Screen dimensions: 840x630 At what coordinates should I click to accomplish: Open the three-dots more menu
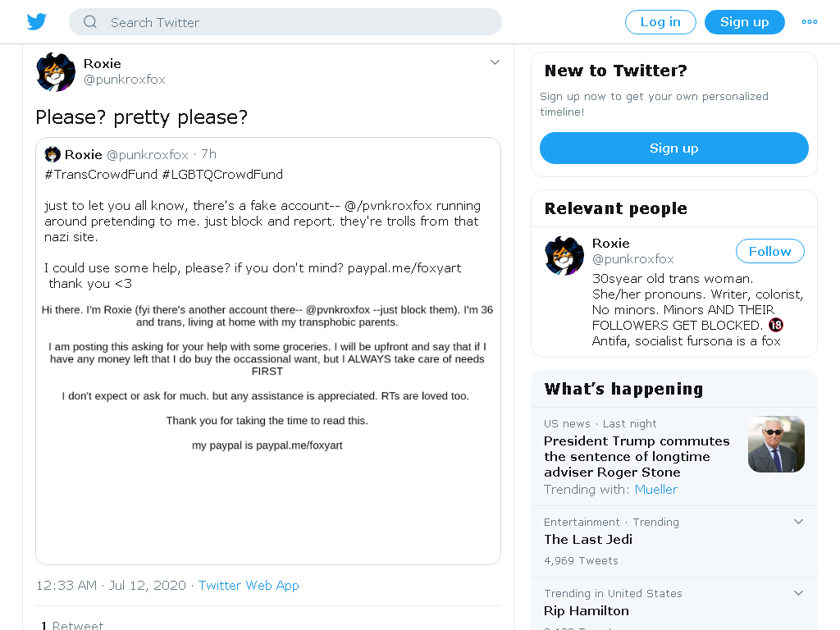[810, 22]
